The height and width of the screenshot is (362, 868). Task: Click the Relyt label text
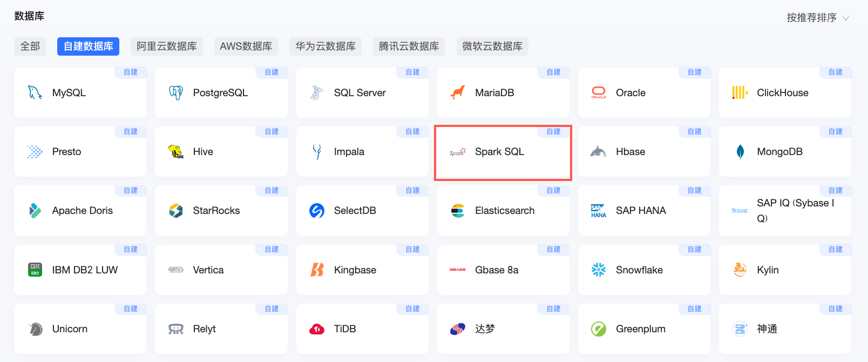204,329
